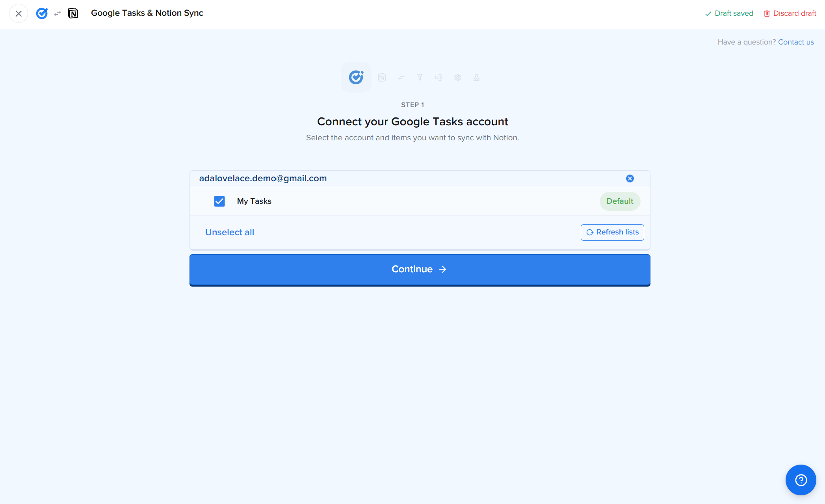825x504 pixels.
Task: Discard the draft
Action: 790,13
